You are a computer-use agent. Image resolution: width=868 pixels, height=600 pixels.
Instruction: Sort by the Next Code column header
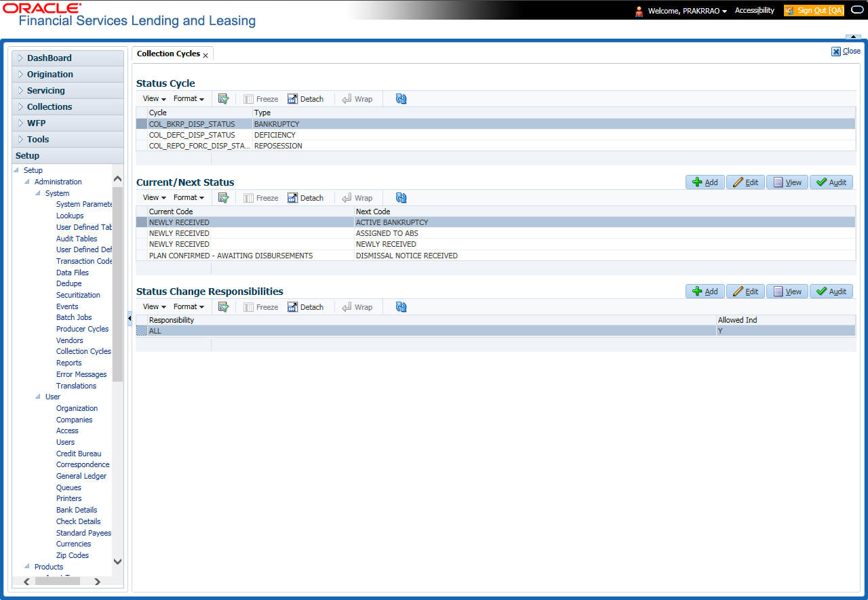(604, 212)
